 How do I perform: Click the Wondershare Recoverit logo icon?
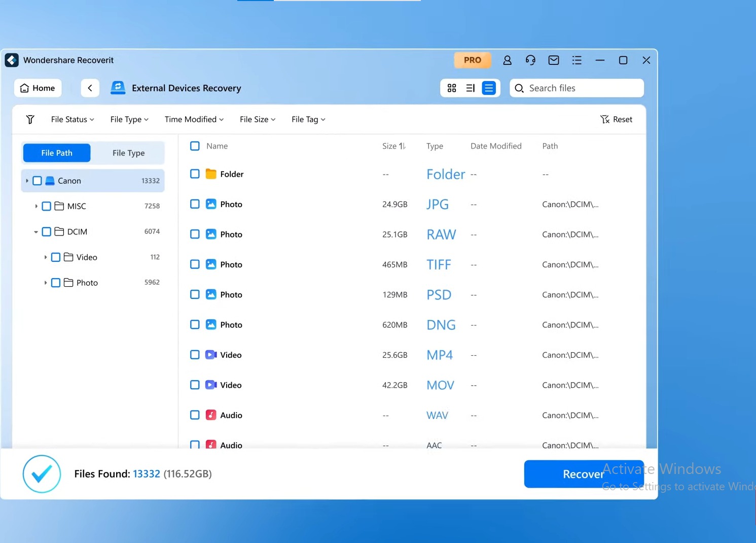point(12,60)
